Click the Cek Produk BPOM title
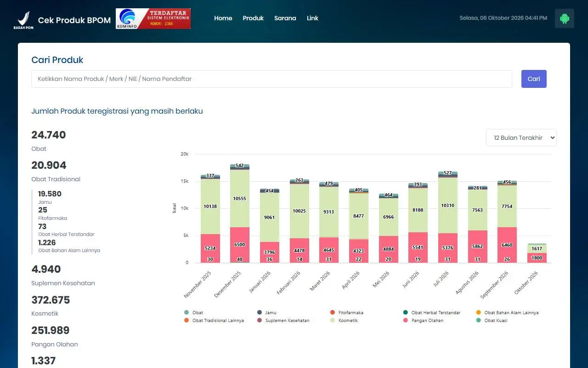 [74, 20]
